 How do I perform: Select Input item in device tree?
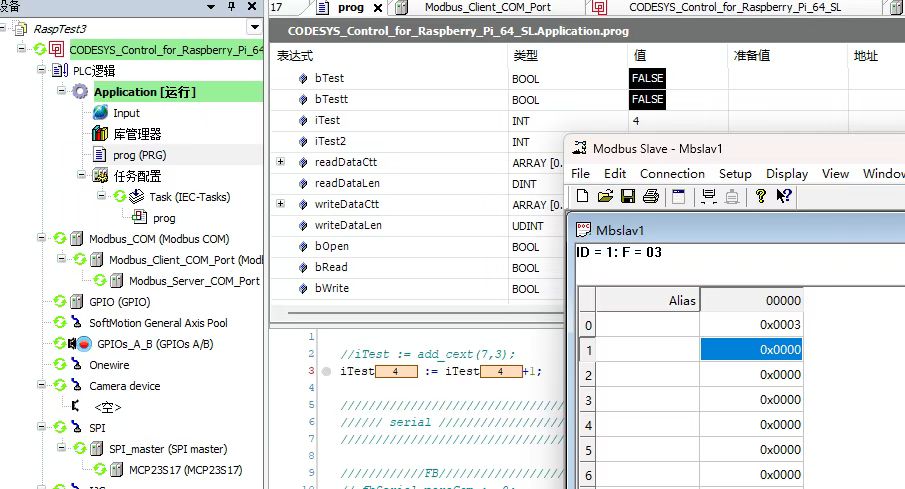126,113
